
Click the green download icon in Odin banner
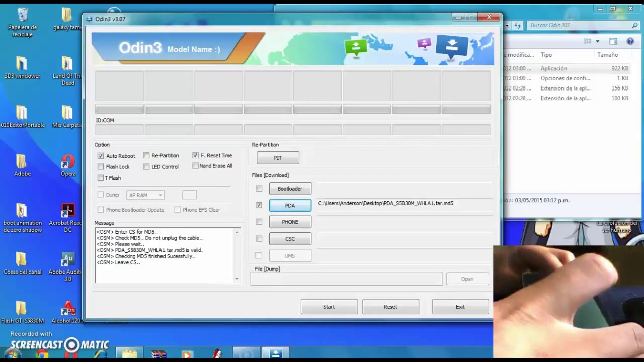(x=356, y=47)
